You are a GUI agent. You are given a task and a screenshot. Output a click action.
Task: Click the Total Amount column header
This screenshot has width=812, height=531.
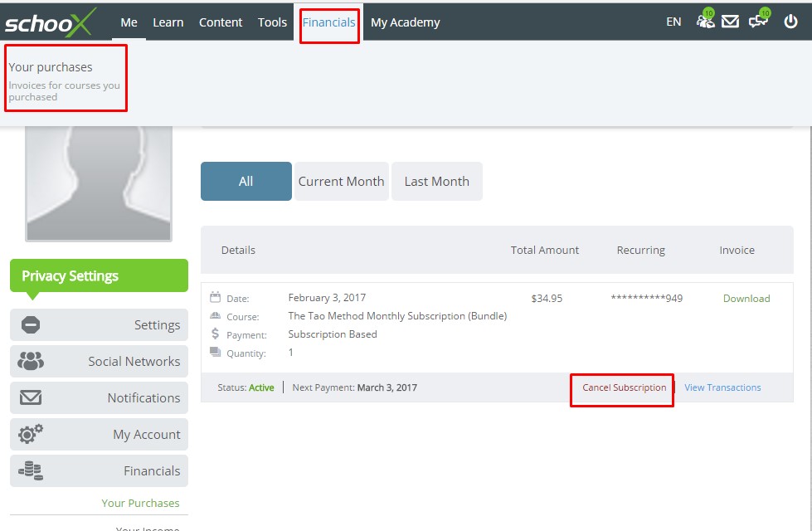click(544, 251)
